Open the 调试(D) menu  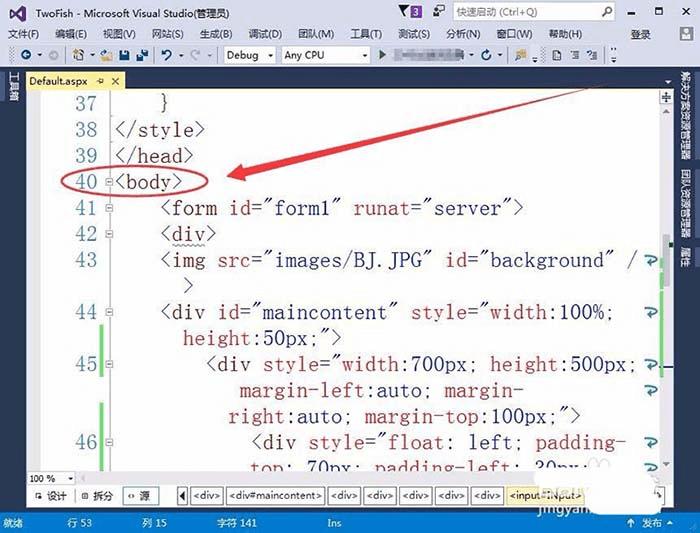pos(265,34)
